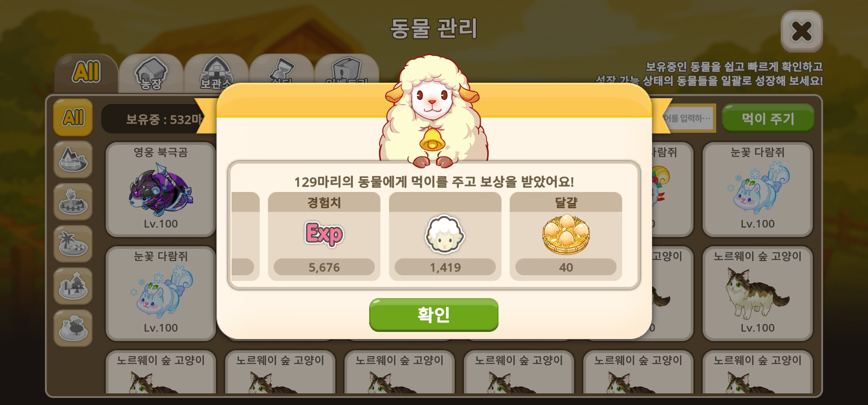Filter by the flower fence sidebar icon

pyautogui.click(x=73, y=202)
